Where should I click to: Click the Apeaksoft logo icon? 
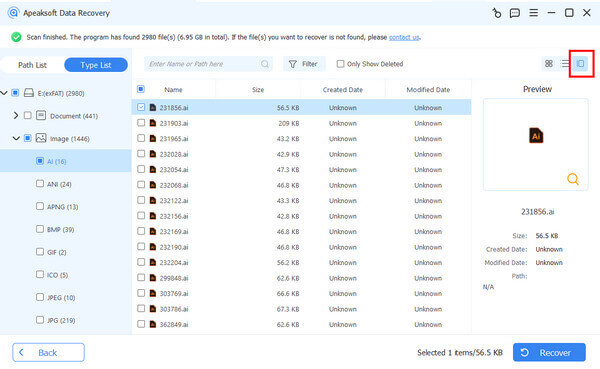[13, 13]
